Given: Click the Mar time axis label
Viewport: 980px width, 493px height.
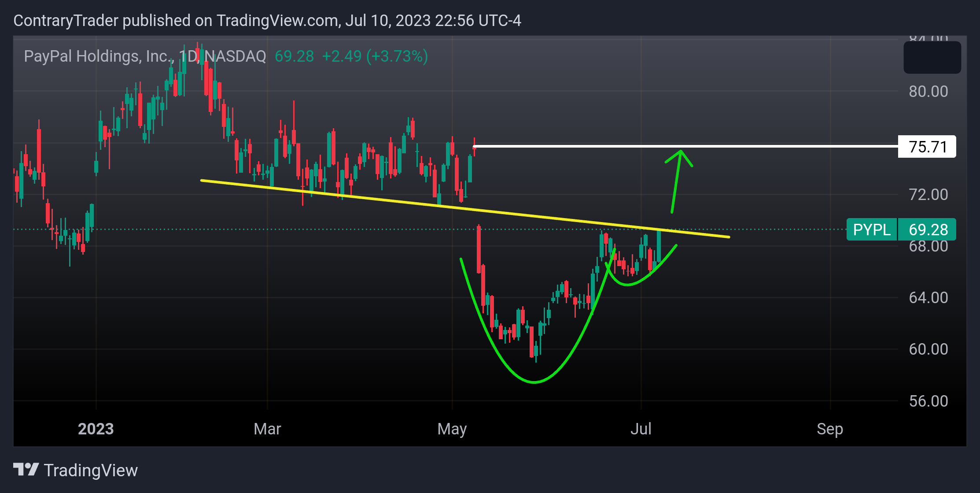Looking at the screenshot, I should [x=267, y=429].
